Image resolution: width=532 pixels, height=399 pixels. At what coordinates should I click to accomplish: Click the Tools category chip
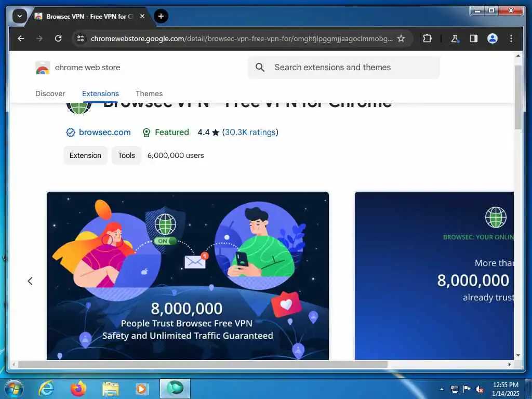pyautogui.click(x=127, y=155)
